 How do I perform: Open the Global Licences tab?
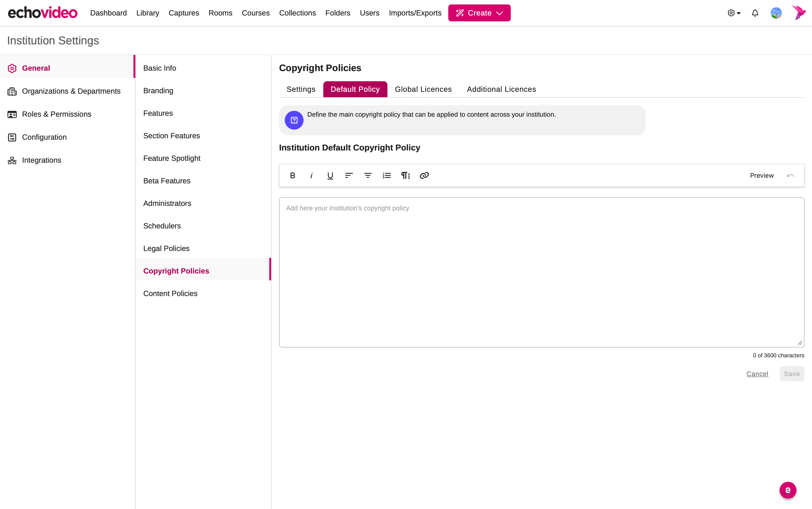423,89
